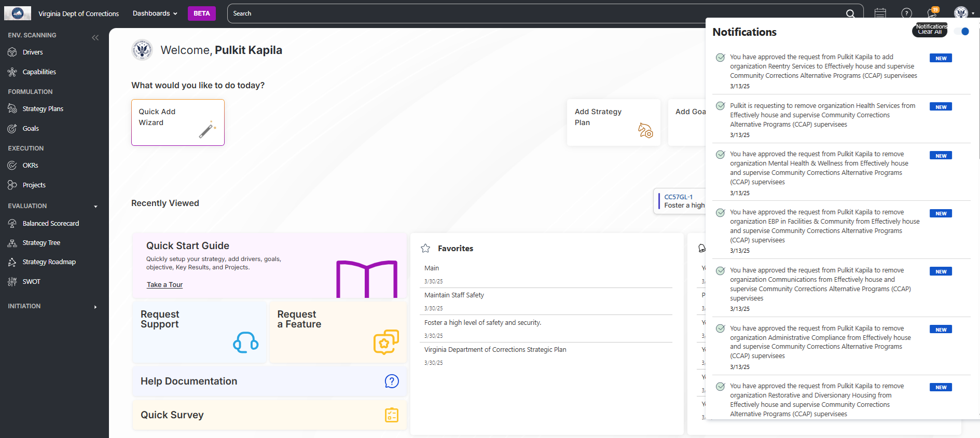Open the Add Goal card
The width and height of the screenshot is (980, 438).
click(687, 122)
